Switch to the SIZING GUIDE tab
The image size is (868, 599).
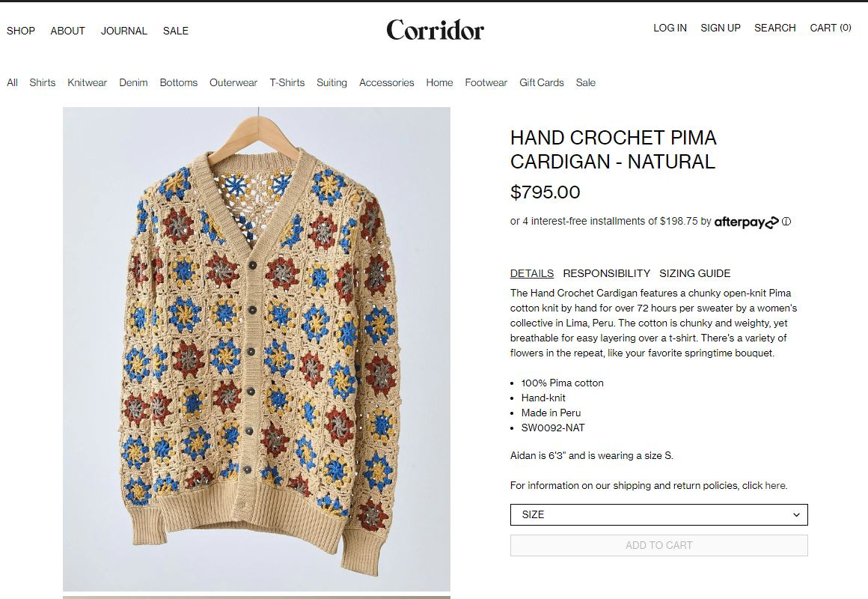click(694, 273)
